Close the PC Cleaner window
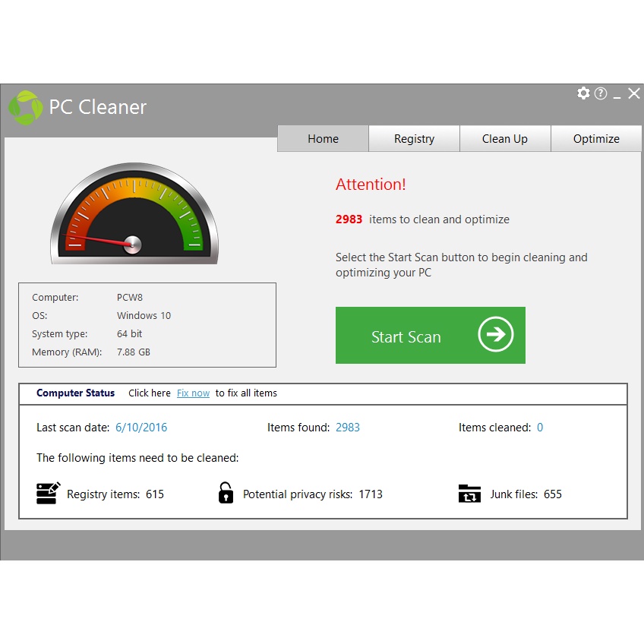644x644 pixels. pos(633,93)
